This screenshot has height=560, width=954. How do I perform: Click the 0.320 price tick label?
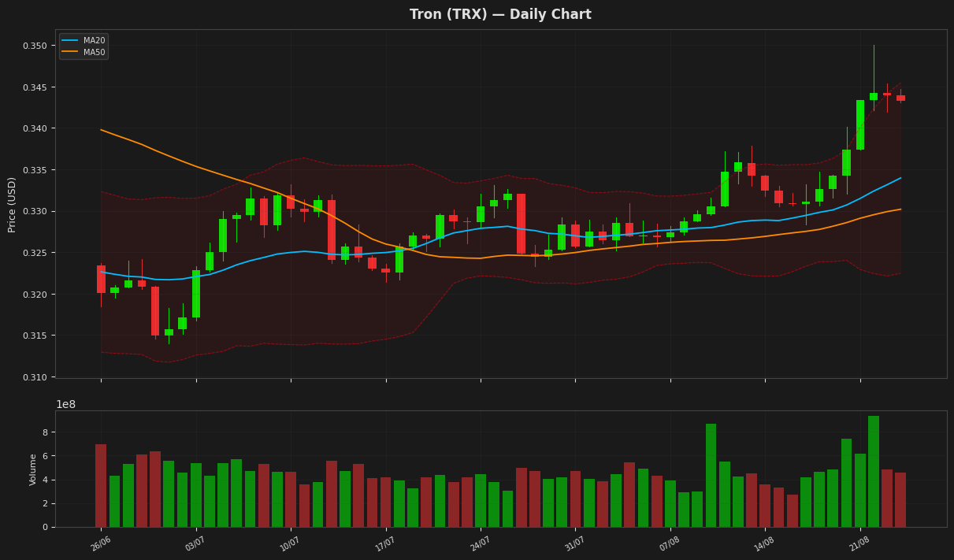point(34,295)
